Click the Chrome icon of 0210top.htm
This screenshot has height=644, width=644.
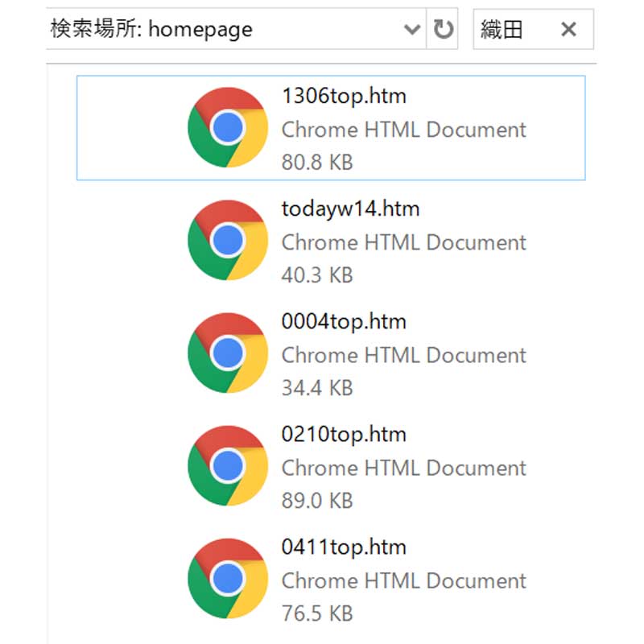point(228,466)
